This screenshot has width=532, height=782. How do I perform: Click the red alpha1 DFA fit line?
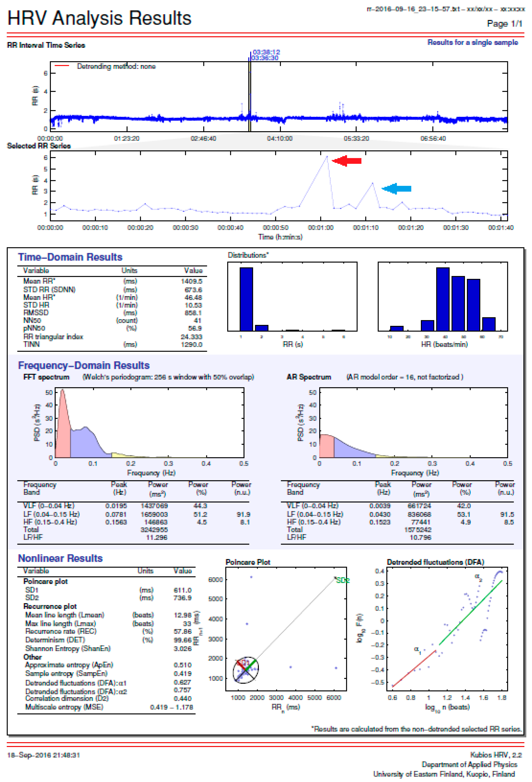[414, 669]
